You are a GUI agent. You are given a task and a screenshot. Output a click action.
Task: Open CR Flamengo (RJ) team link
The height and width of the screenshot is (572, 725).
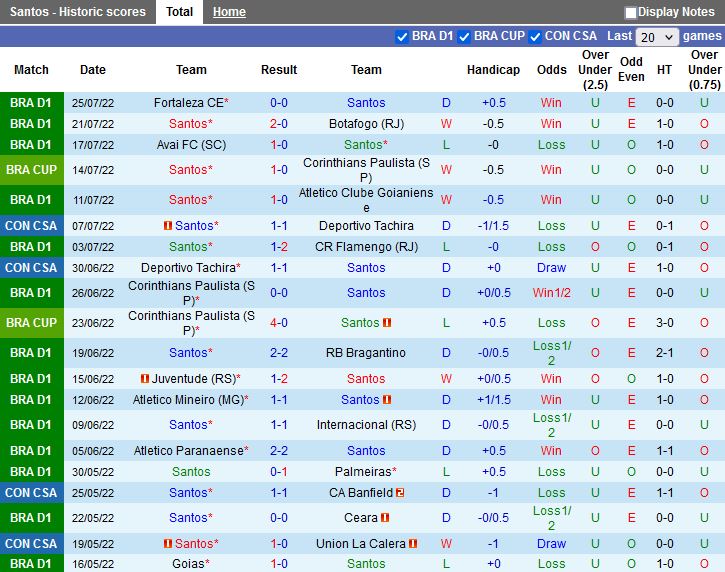366,247
